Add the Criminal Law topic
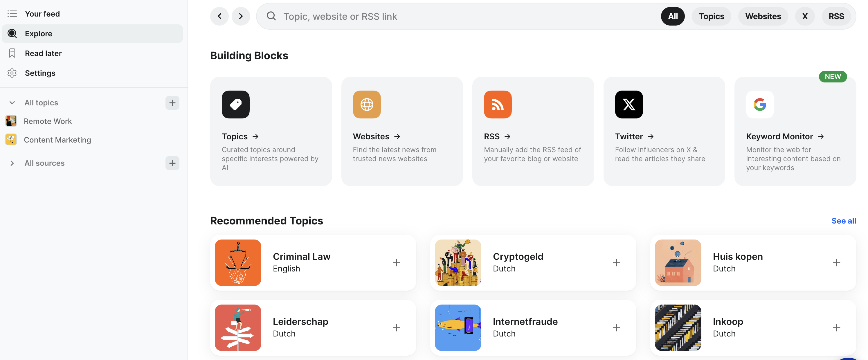This screenshot has height=360, width=868. [397, 262]
